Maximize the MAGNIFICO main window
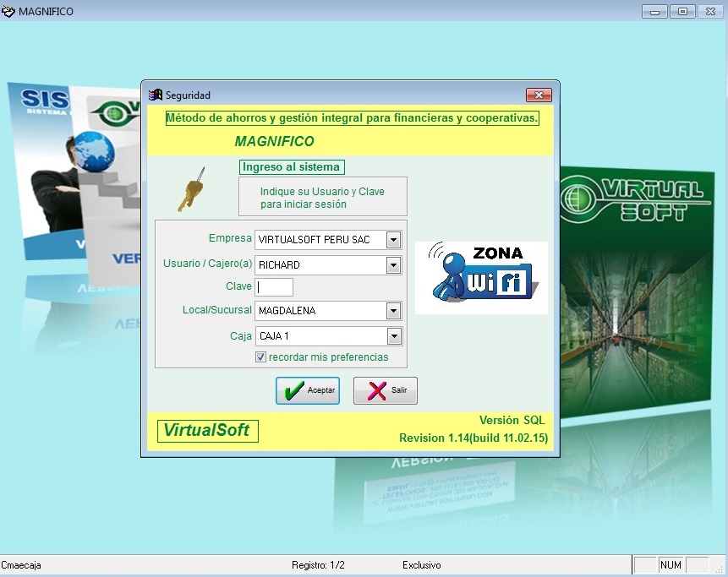The width and height of the screenshot is (728, 577). pyautogui.click(x=682, y=11)
